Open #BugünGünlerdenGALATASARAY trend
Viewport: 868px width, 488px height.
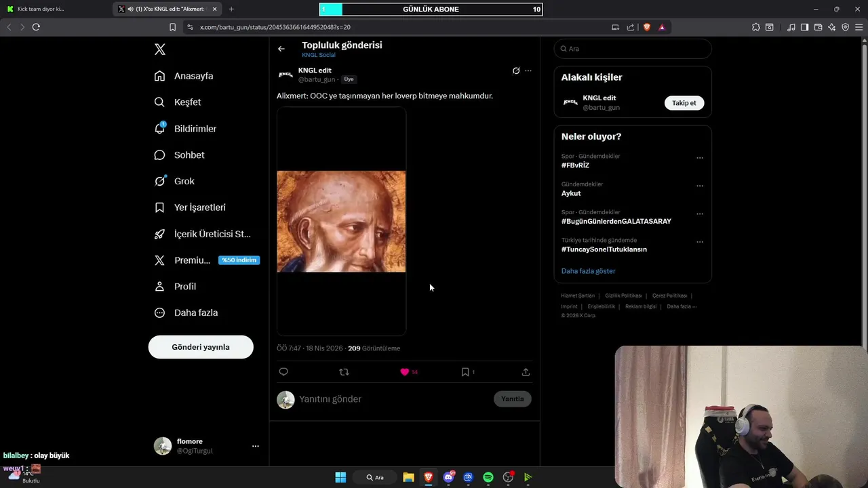[616, 222]
